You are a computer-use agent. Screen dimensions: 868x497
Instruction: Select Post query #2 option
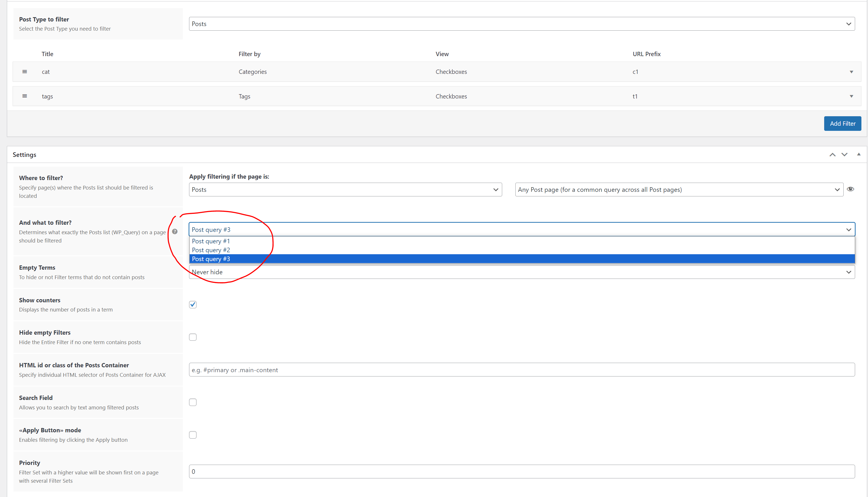point(211,250)
